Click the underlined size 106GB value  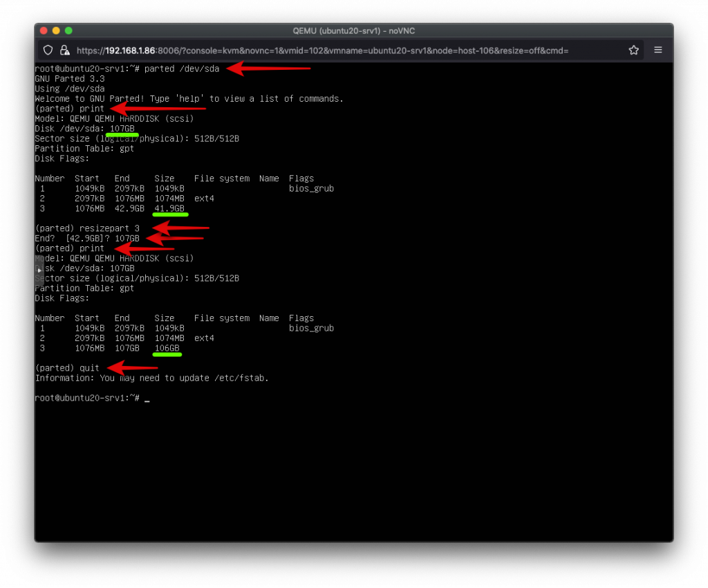click(167, 348)
